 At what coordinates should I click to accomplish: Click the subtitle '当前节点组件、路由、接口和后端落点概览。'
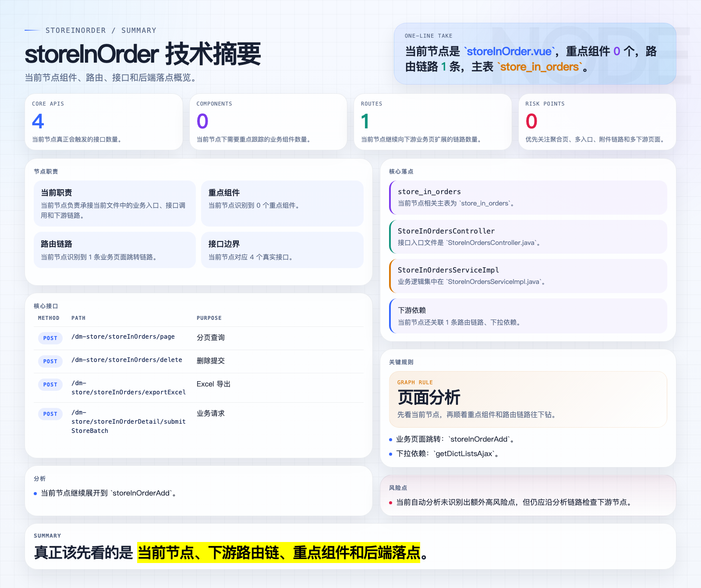coord(112,78)
